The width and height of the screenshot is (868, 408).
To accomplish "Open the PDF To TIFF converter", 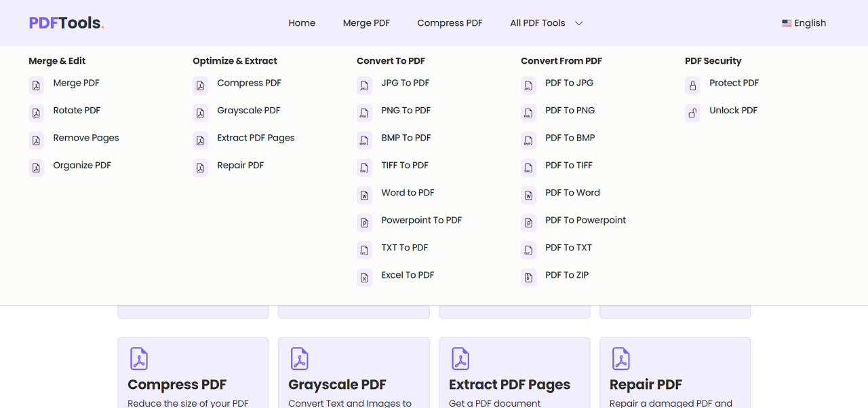I will pos(568,165).
